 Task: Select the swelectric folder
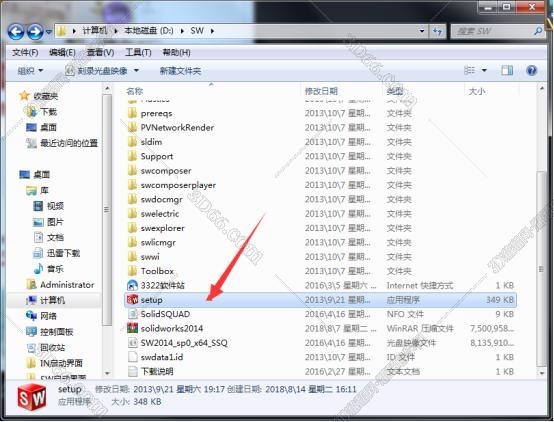pyautogui.click(x=160, y=214)
